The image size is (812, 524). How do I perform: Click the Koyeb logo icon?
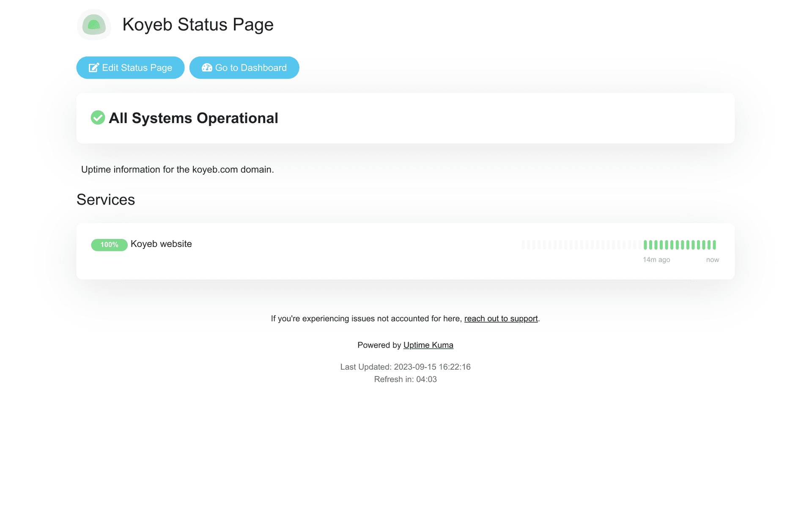pos(94,25)
